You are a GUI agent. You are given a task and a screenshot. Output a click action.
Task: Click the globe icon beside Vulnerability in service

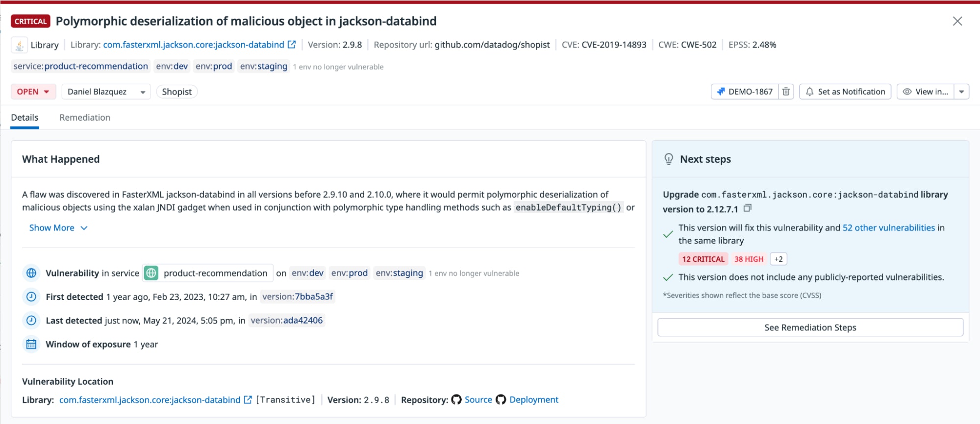click(x=31, y=273)
